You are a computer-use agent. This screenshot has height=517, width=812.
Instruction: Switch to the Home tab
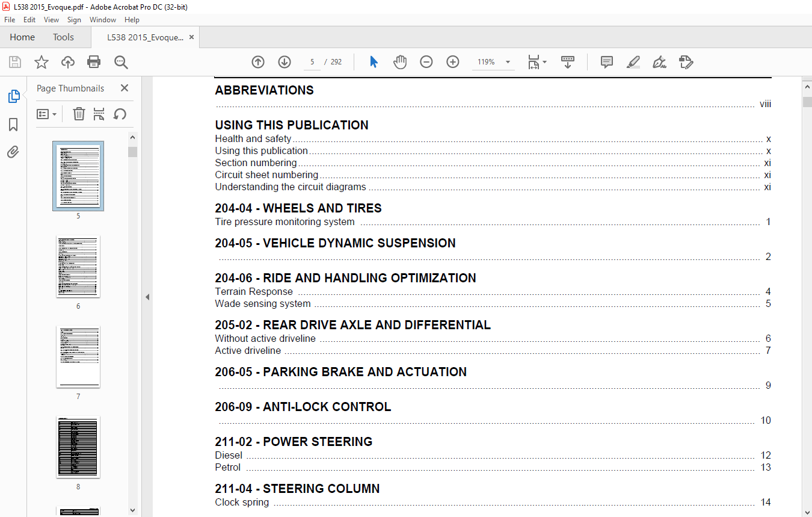pyautogui.click(x=22, y=37)
